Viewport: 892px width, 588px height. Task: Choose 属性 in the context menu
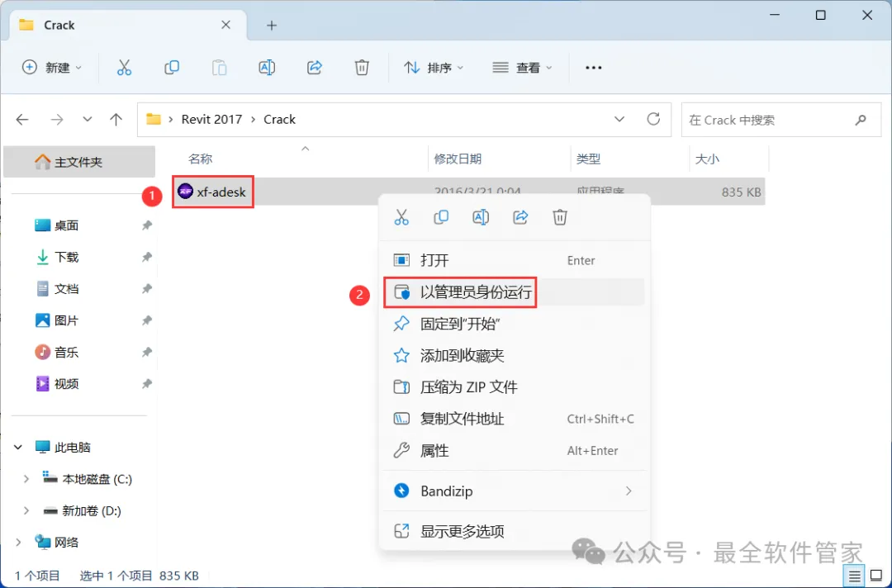pyautogui.click(x=515, y=451)
